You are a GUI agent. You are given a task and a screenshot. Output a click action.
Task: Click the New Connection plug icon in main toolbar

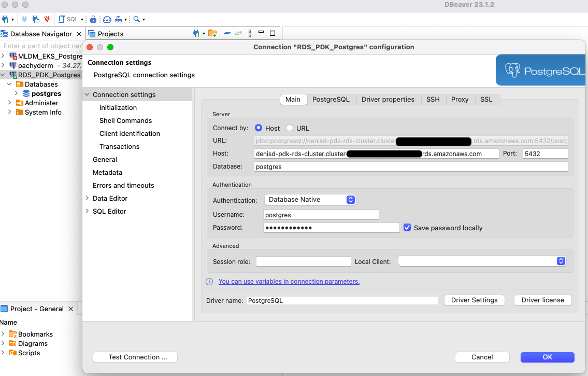[x=6, y=19]
